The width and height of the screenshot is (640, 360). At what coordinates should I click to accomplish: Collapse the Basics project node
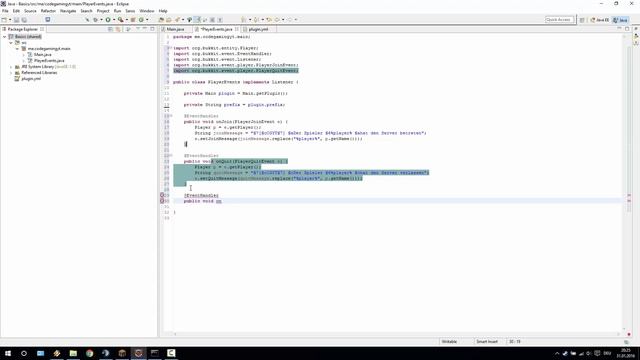(x=4, y=37)
